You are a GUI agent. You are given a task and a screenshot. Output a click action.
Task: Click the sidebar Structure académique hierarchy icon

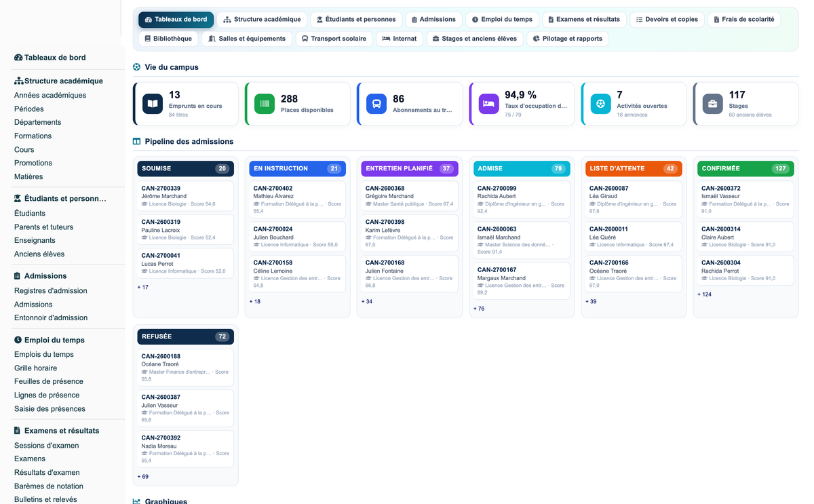[x=19, y=81]
